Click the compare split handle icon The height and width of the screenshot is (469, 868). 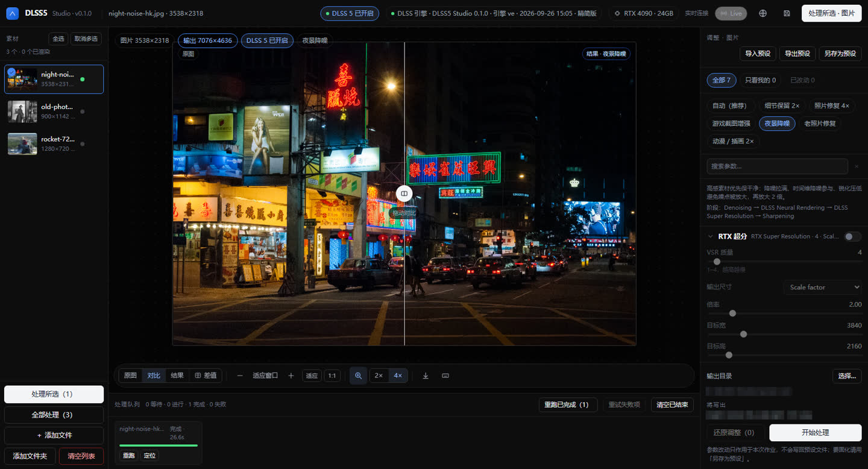pos(404,194)
